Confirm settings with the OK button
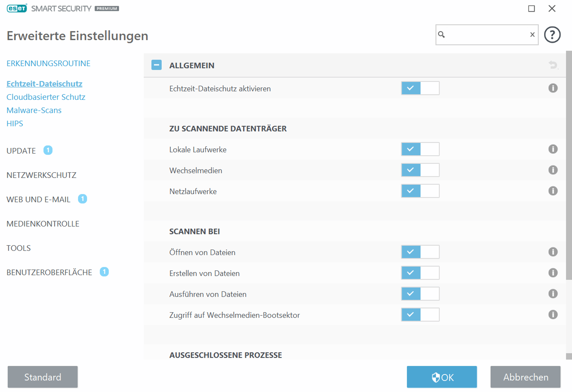The width and height of the screenshot is (572, 392). [442, 377]
